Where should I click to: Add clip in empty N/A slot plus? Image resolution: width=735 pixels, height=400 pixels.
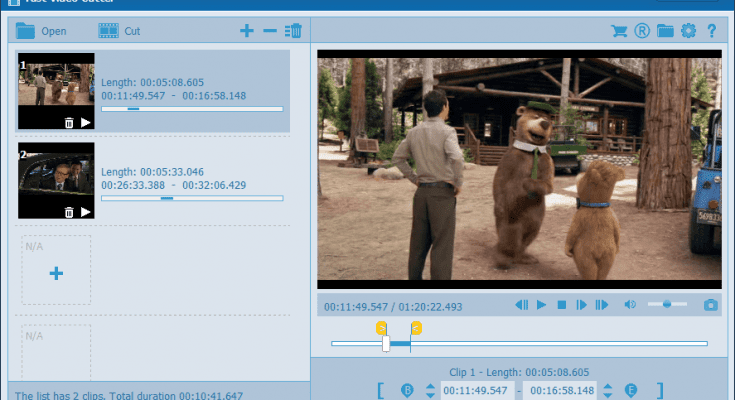pos(56,273)
